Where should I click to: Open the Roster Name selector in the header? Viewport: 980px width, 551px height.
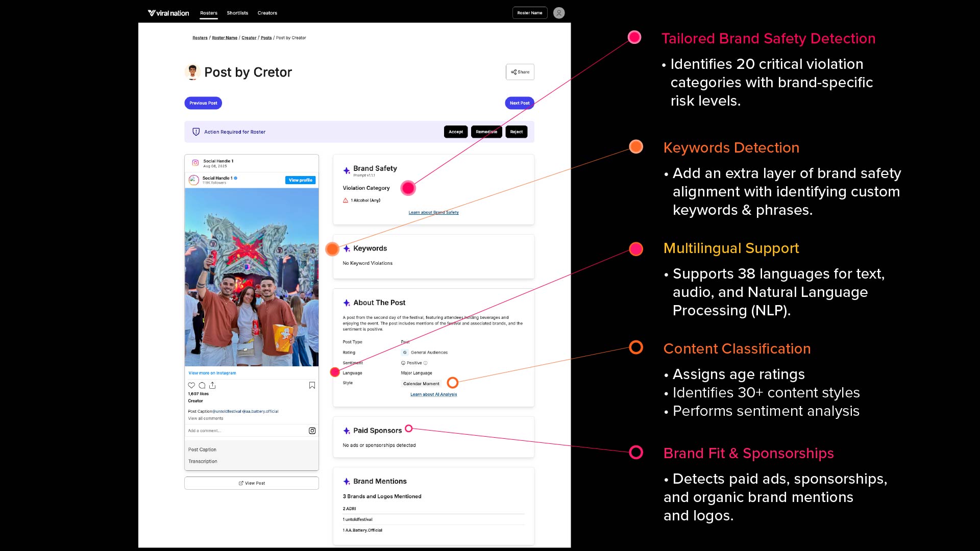[x=529, y=13]
